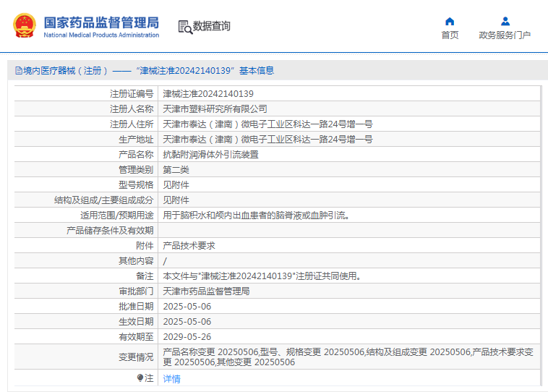Click the 变更情况 label
This screenshot has height=392, width=548.
[136, 357]
